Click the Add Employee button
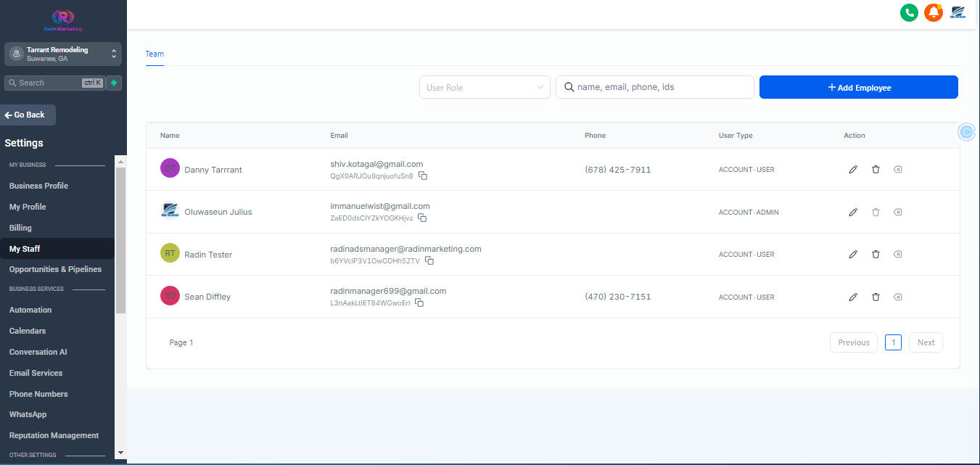 coord(858,87)
